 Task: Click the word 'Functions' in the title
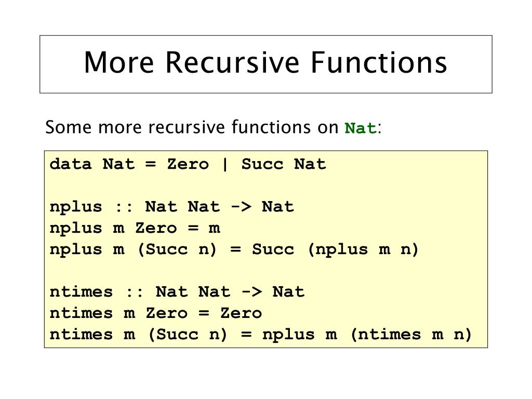click(379, 62)
